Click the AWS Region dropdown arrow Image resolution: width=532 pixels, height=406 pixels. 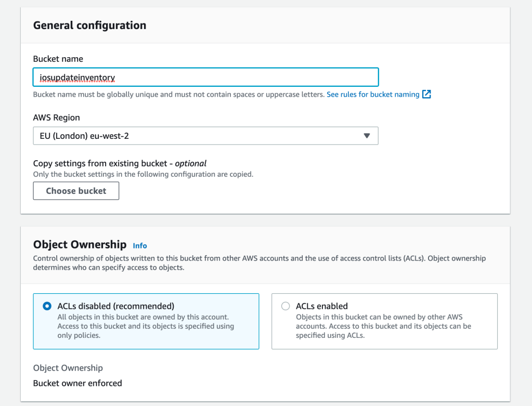[367, 136]
